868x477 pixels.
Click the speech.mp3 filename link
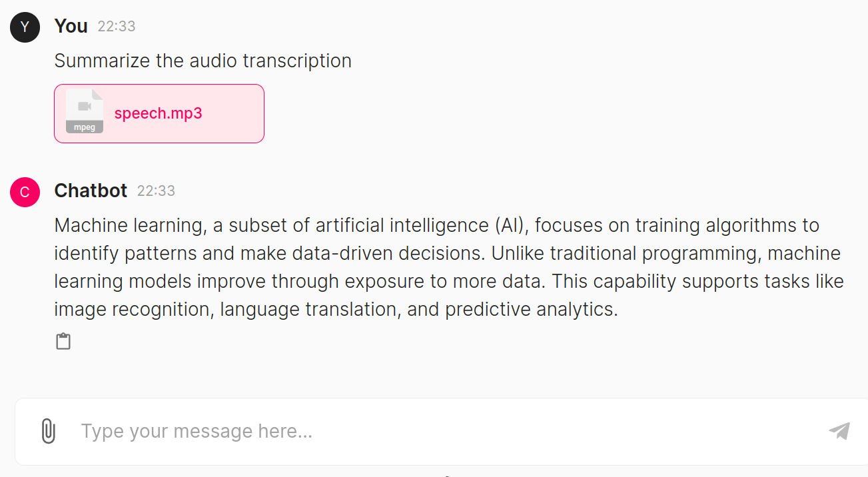158,113
